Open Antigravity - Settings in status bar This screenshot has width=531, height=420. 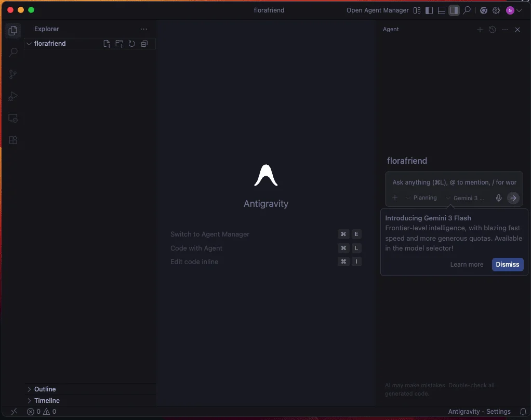pos(479,412)
